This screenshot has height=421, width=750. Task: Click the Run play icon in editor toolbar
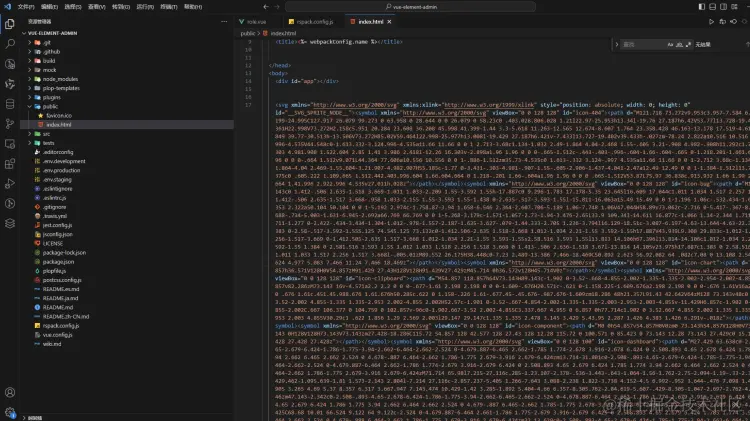click(711, 22)
